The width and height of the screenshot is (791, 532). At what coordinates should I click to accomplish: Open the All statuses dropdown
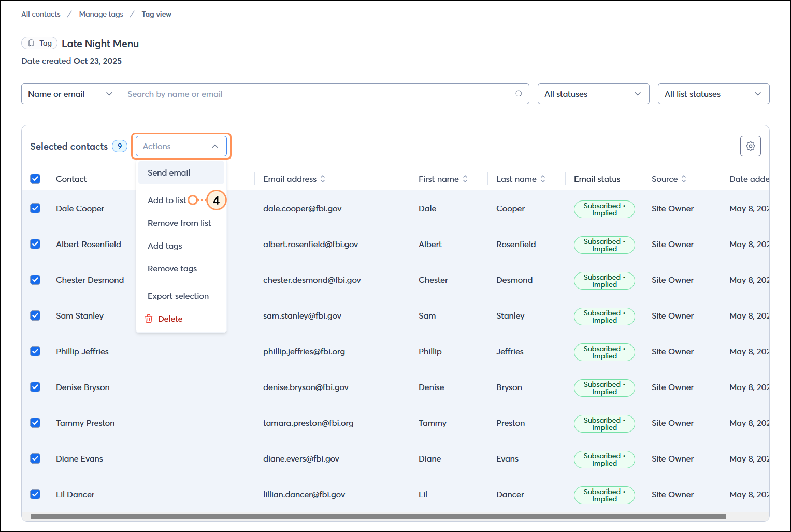(x=593, y=94)
